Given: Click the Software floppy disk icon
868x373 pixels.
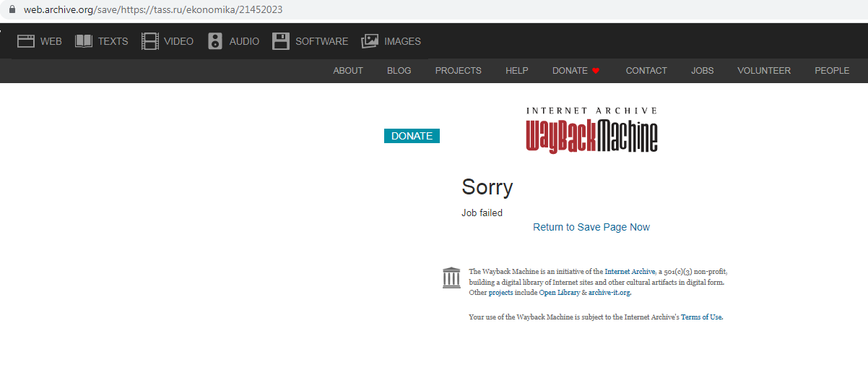Looking at the screenshot, I should tap(281, 41).
